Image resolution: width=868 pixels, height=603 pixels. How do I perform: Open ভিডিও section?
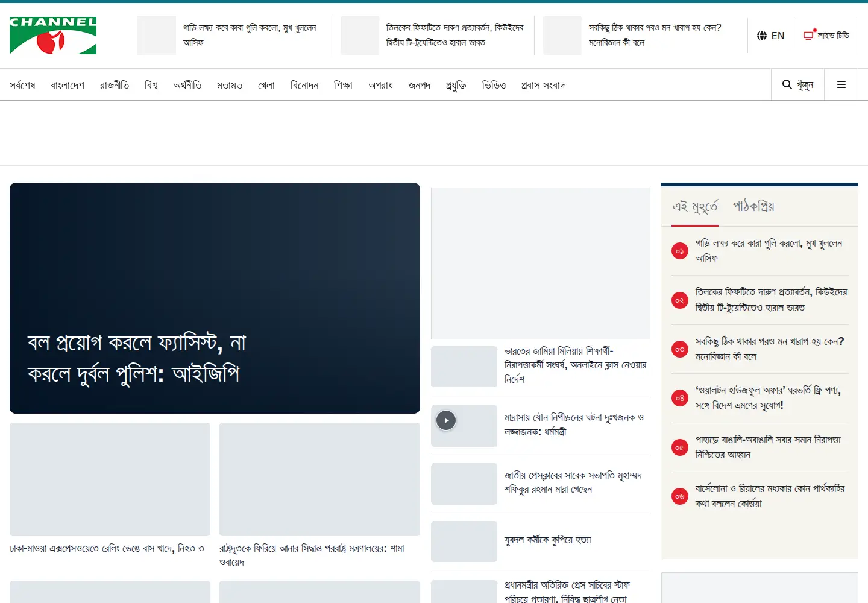click(494, 86)
